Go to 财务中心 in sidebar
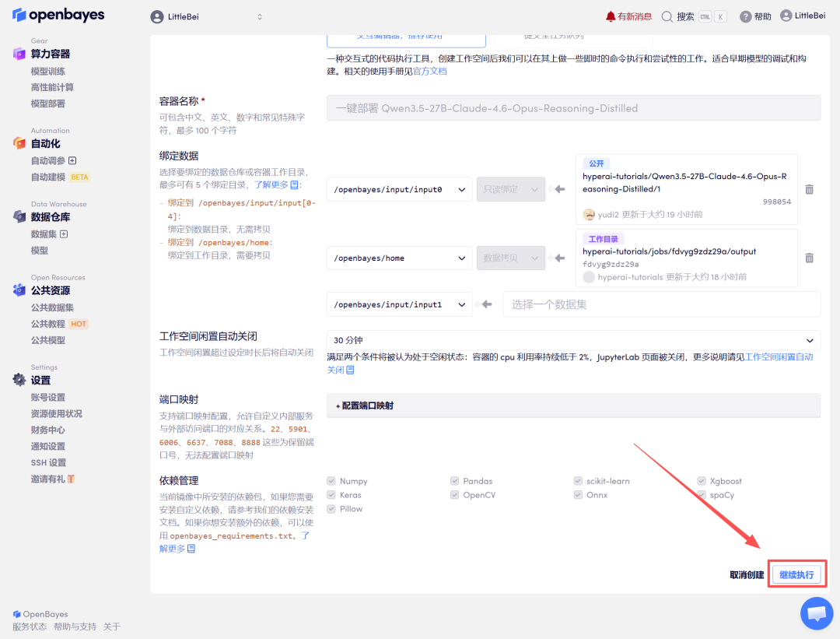The image size is (840, 639). point(47,430)
